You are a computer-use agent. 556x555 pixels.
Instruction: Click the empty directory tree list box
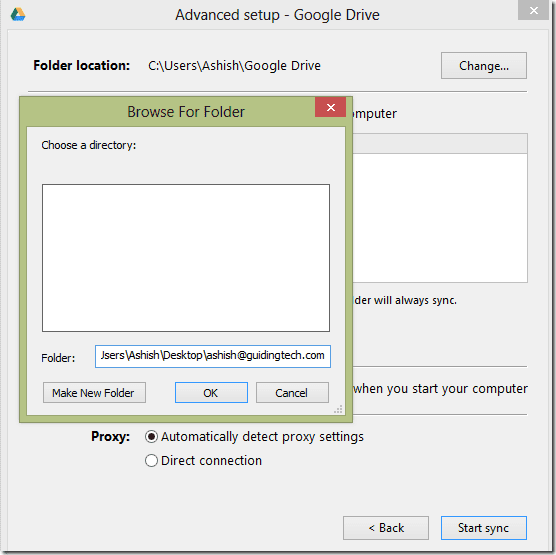(x=186, y=258)
